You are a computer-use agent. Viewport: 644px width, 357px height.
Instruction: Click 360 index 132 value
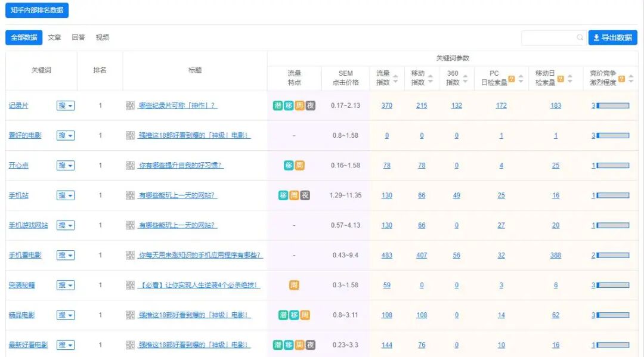(x=457, y=105)
